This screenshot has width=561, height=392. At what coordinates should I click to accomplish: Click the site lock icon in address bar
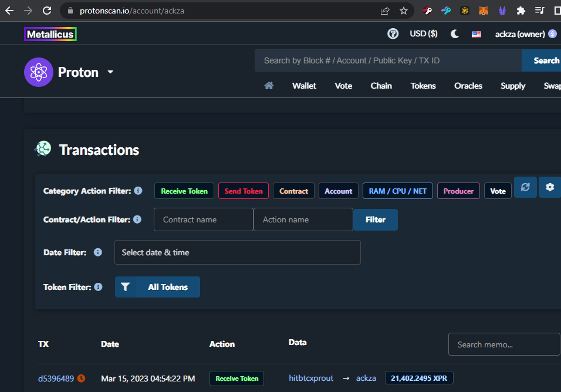[70, 11]
